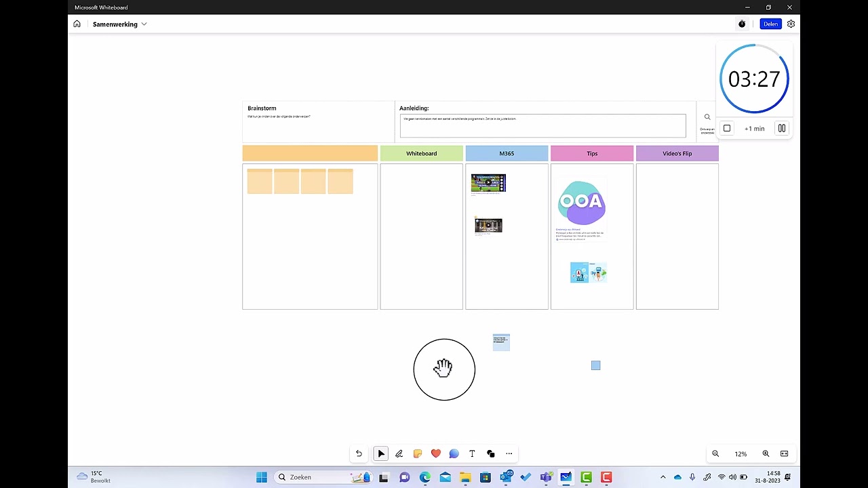Select the OOA logo card in Tips

click(582, 209)
